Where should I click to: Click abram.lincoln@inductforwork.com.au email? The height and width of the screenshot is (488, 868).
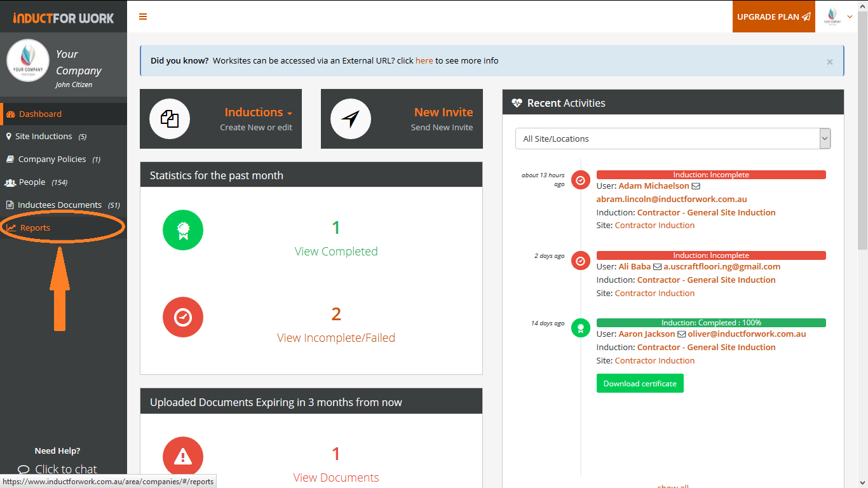[x=672, y=200]
